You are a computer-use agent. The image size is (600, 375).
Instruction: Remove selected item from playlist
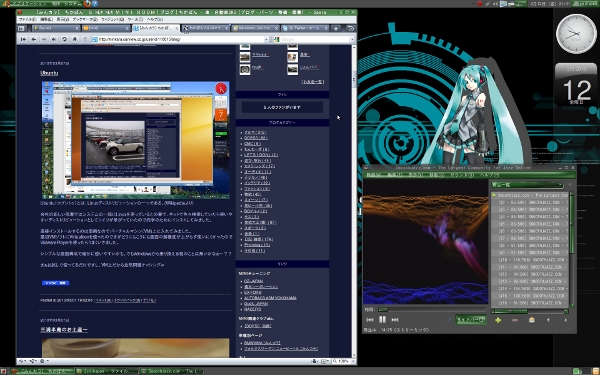click(515, 320)
